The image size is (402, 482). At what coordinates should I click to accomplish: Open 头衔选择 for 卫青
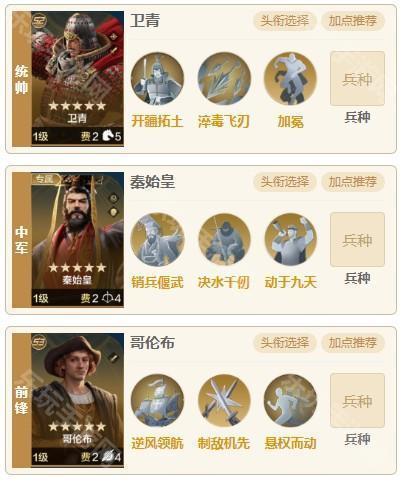(285, 21)
